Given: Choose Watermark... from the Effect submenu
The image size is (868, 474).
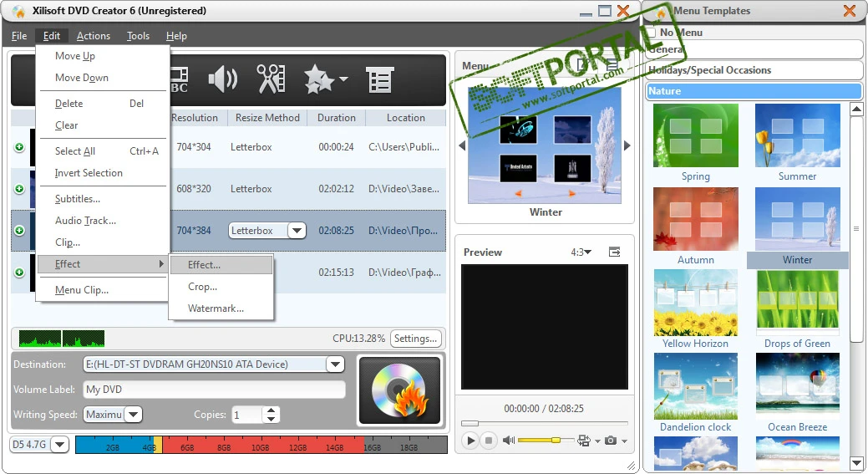Looking at the screenshot, I should pyautogui.click(x=216, y=308).
